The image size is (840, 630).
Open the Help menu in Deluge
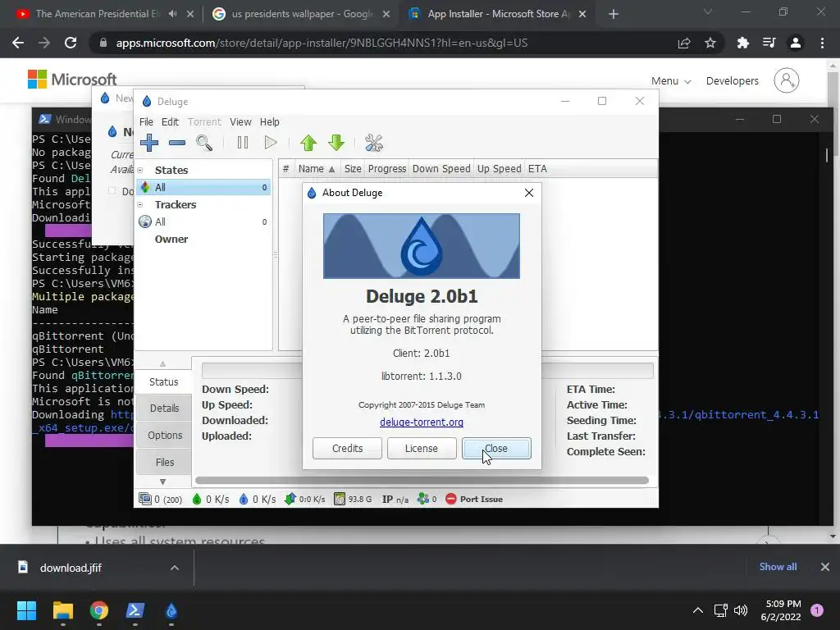(269, 122)
